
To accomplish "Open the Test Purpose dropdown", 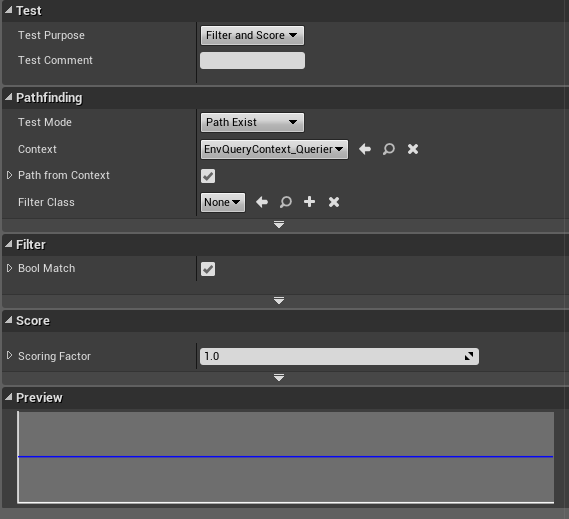I will 252,35.
